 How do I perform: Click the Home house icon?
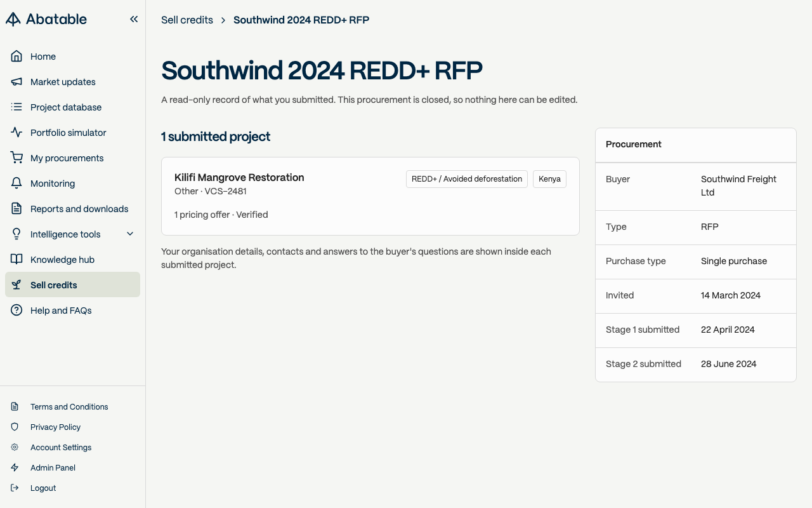coord(16,57)
